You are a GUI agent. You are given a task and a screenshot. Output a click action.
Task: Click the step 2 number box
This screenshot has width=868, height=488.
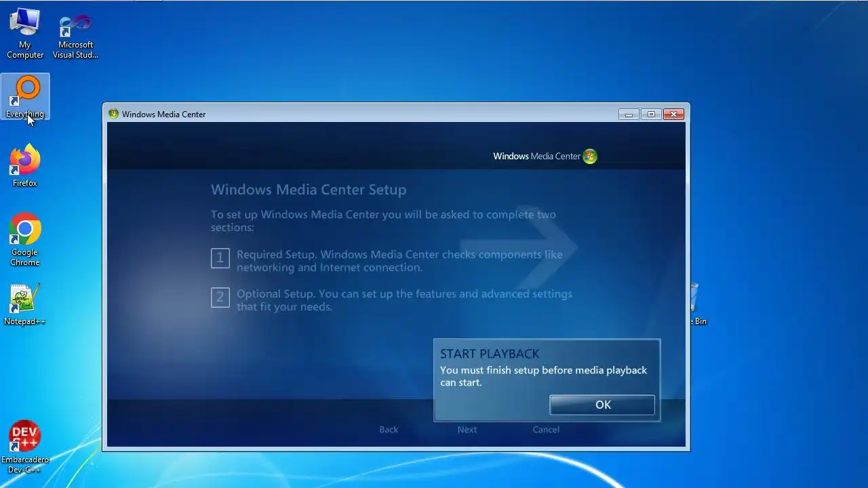coord(220,298)
